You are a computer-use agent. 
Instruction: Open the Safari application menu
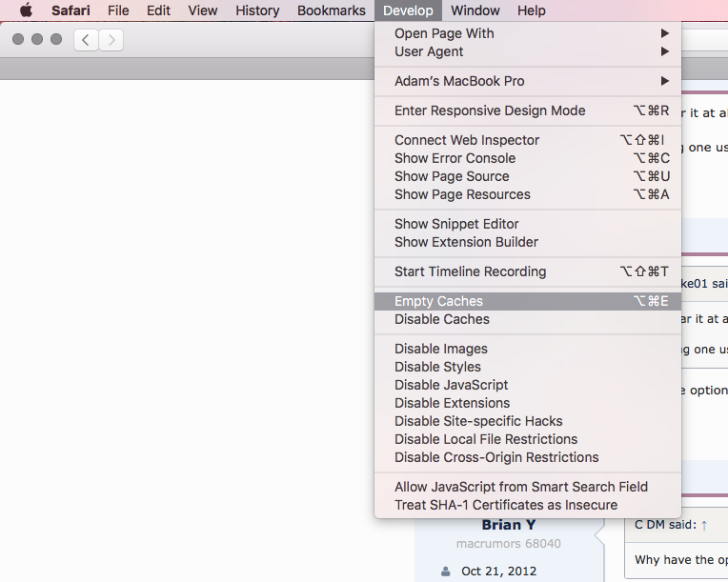71,10
